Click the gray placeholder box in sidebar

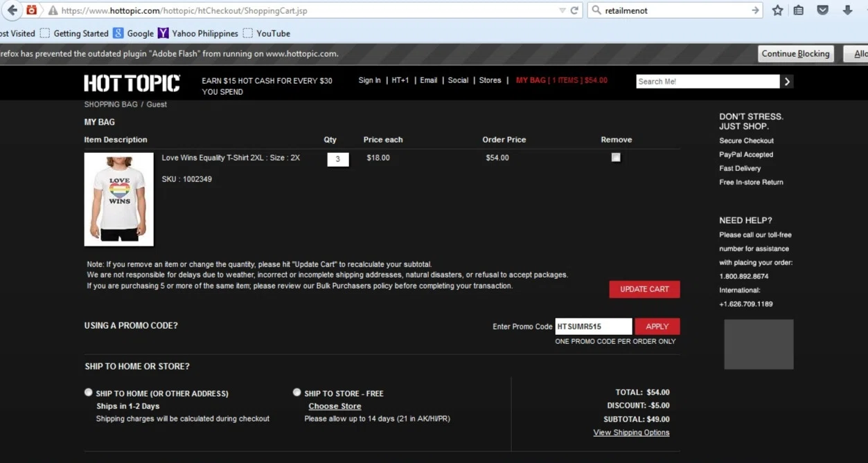(759, 344)
